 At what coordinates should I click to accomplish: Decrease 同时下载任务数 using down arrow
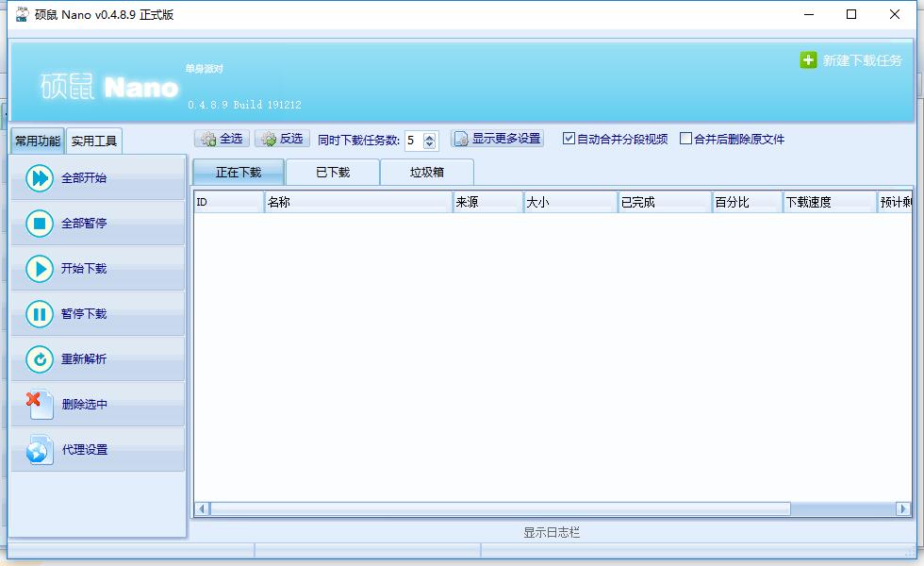pos(430,144)
